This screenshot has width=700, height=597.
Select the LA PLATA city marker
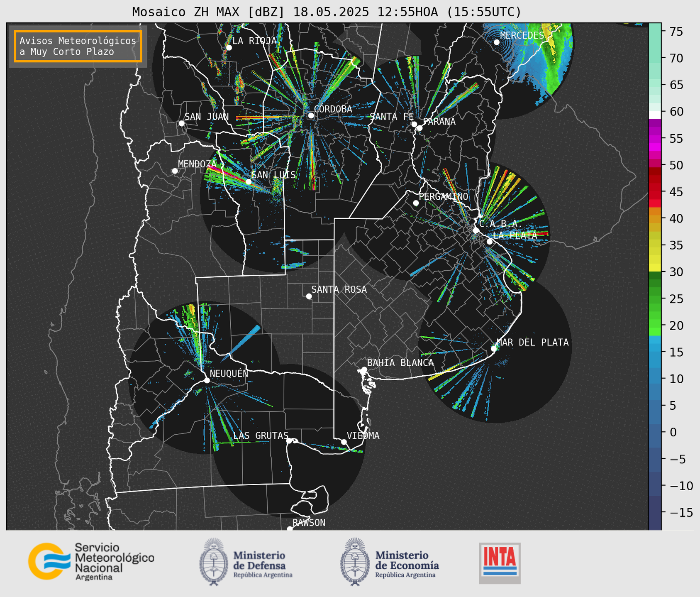coord(490,242)
